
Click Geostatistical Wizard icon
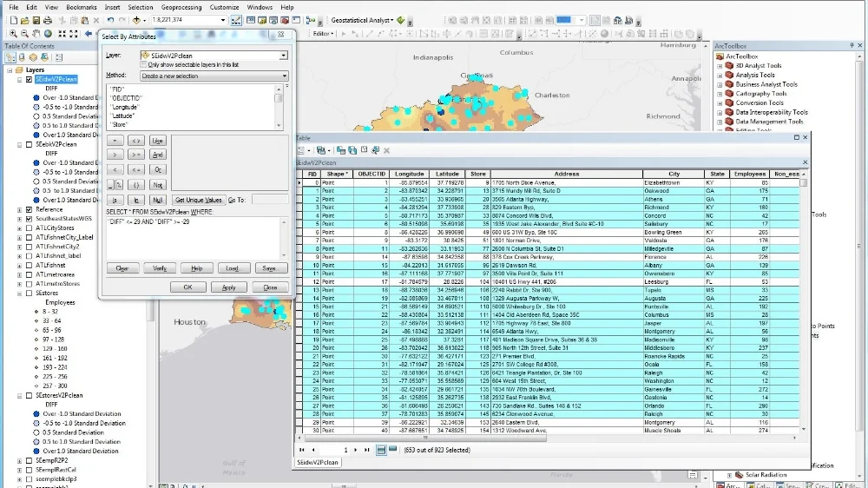pyautogui.click(x=401, y=21)
